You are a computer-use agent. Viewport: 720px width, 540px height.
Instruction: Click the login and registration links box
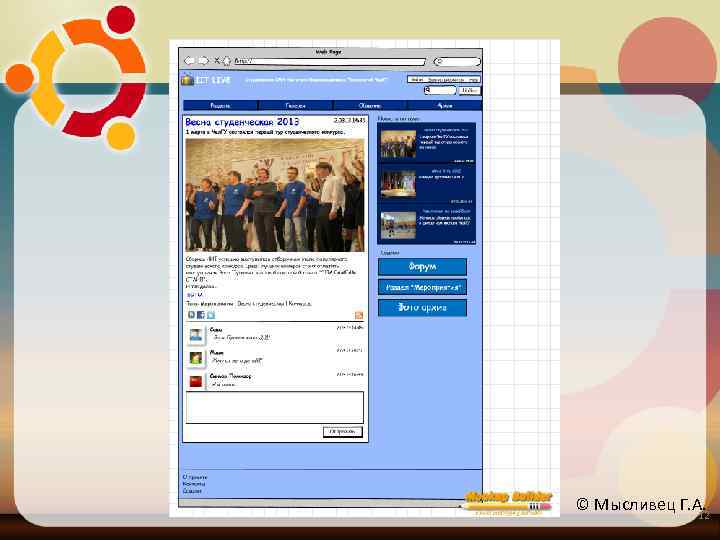pos(444,79)
